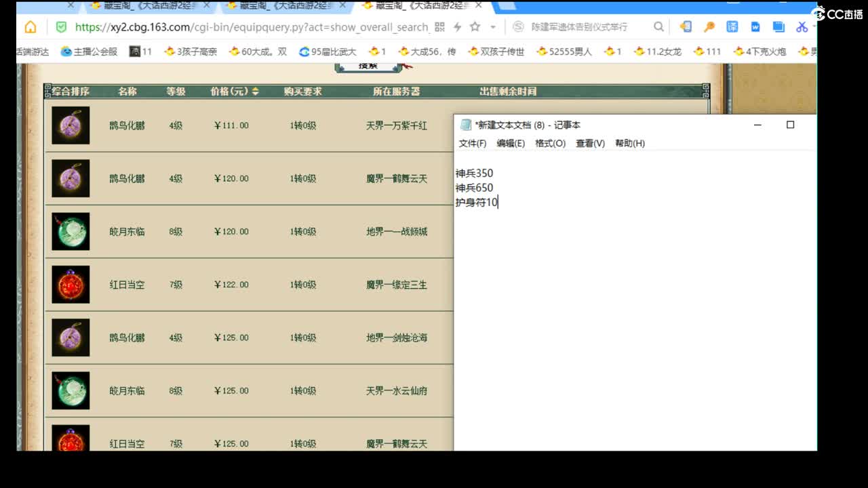Open the 52555男人 bookmark
868x488 pixels.
coord(564,52)
